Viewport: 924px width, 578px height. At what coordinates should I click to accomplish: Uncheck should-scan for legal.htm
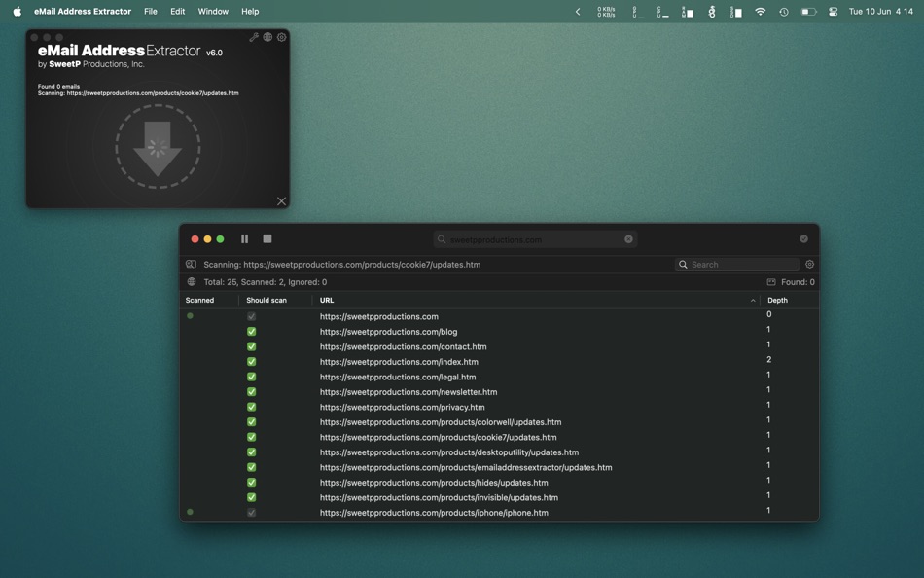(x=252, y=377)
